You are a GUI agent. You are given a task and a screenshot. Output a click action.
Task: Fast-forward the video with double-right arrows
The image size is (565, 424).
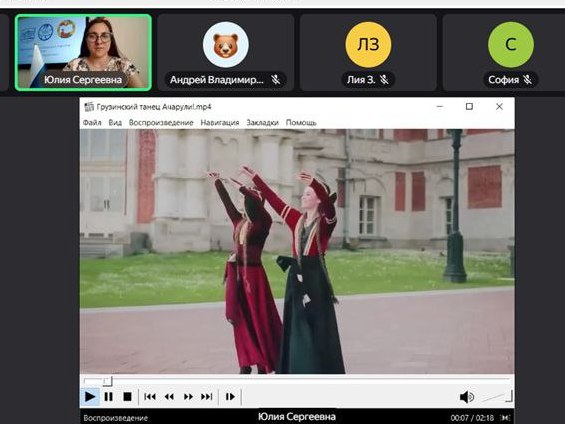188,397
